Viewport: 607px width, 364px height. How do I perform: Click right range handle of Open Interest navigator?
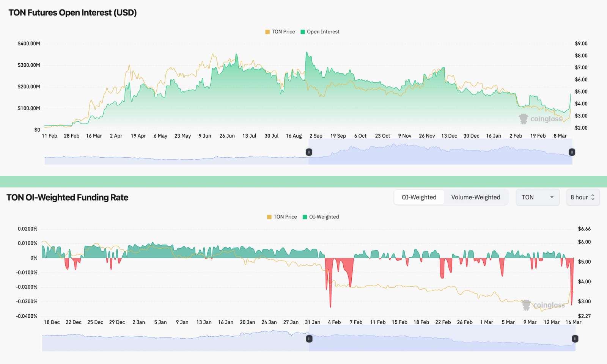pos(572,152)
